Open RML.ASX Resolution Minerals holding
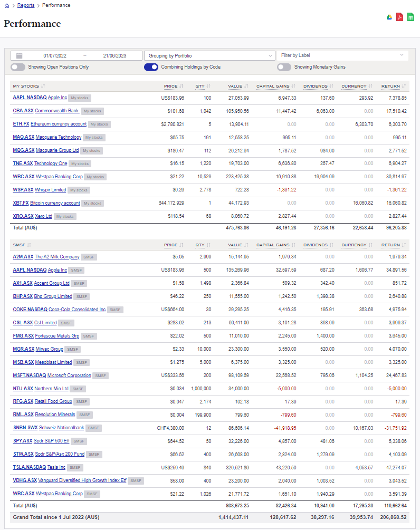This screenshot has height=530, width=420. pyautogui.click(x=44, y=415)
